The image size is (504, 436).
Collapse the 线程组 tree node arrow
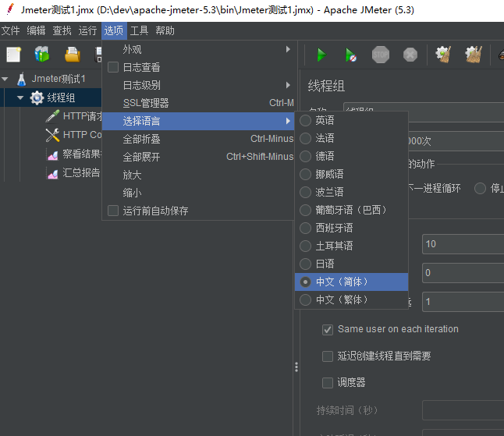(20, 97)
